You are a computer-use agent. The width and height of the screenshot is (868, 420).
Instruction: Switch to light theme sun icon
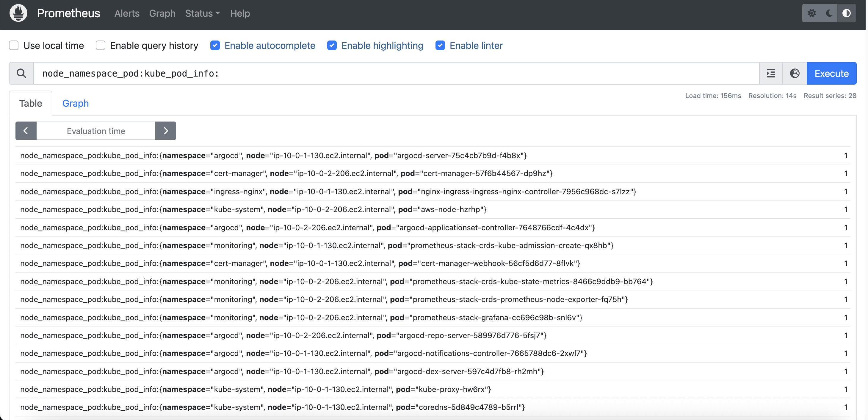pyautogui.click(x=811, y=13)
